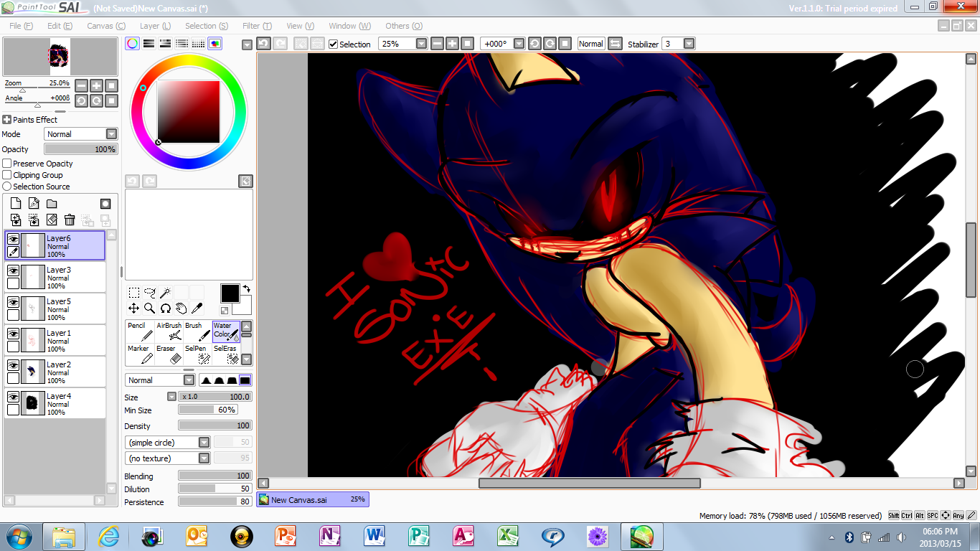Open the canvas zoom 25% dropdown
Viewport: 980px width, 551px height.
click(421, 44)
